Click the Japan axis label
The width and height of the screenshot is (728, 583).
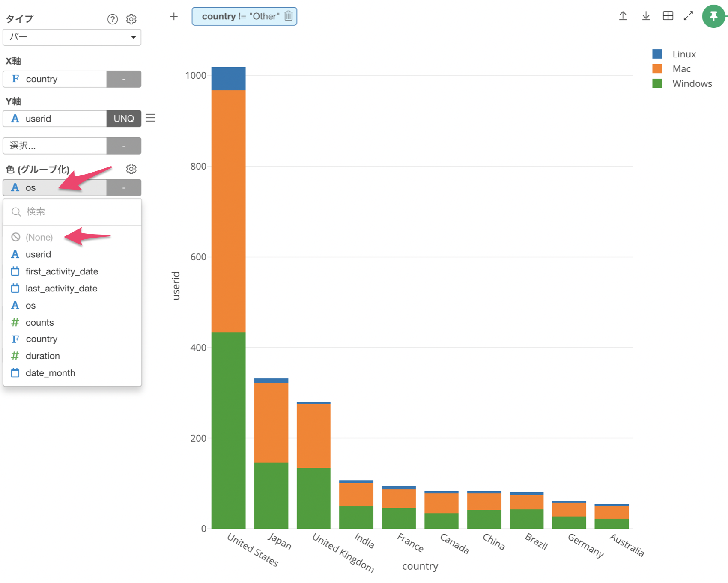coord(279,541)
